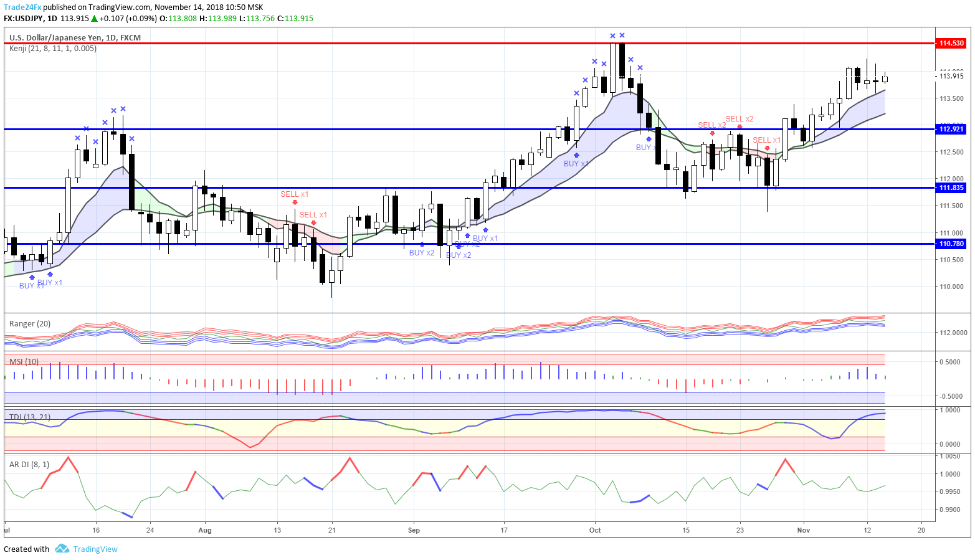The height and width of the screenshot is (560, 975).
Task: Select the 110.780 blue price label
Action: click(951, 244)
